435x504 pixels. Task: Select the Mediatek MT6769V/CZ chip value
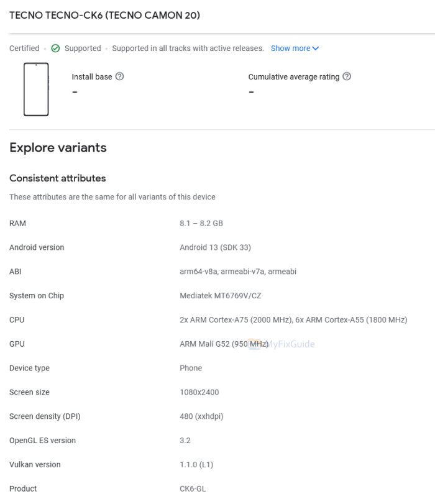220,296
